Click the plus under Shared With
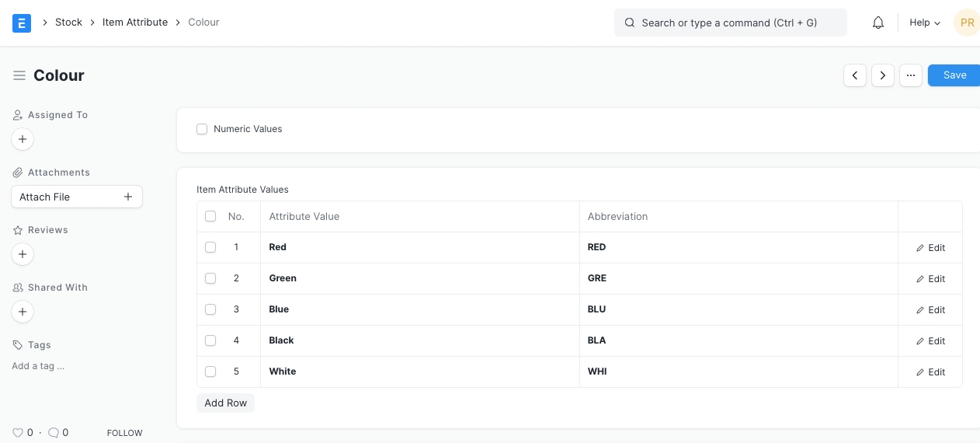980x443 pixels. [x=23, y=312]
